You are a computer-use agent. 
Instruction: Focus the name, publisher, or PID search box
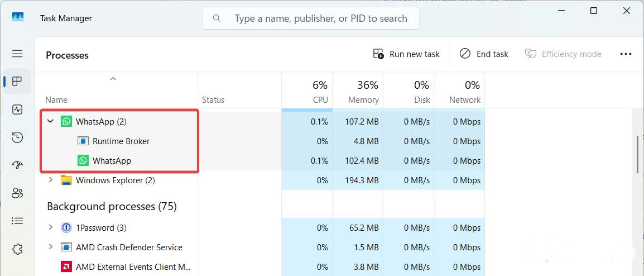coord(310,18)
